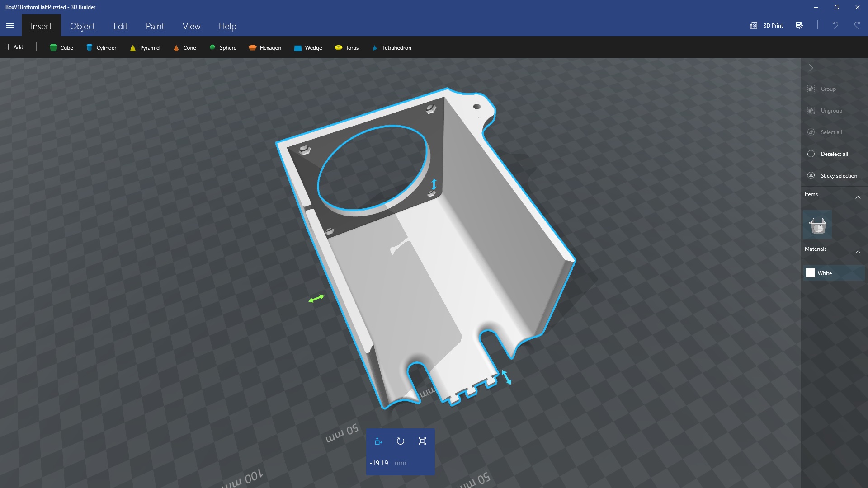Select the Scale tool icon
The height and width of the screenshot is (488, 868).
coord(422,441)
